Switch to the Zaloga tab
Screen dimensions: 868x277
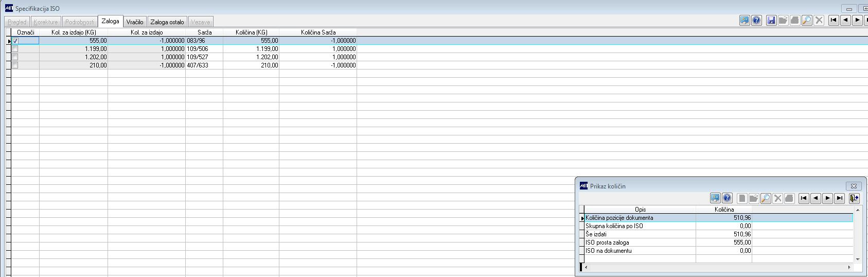pos(111,21)
